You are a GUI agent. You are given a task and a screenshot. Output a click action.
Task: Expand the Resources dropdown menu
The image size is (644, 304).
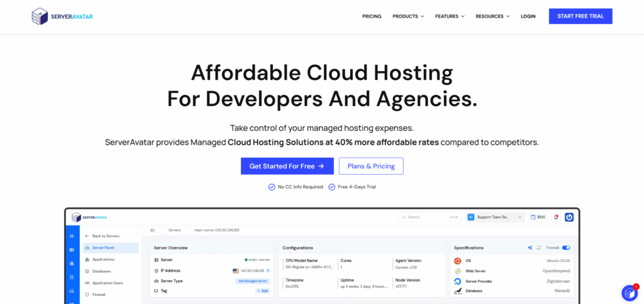click(492, 16)
